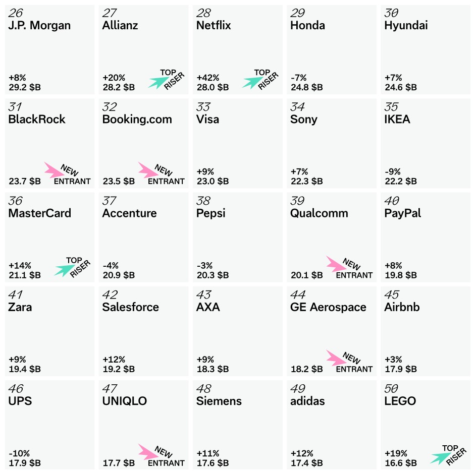The width and height of the screenshot is (476, 474).
Task: Click the rank number 34 above Sony
Action: [297, 107]
